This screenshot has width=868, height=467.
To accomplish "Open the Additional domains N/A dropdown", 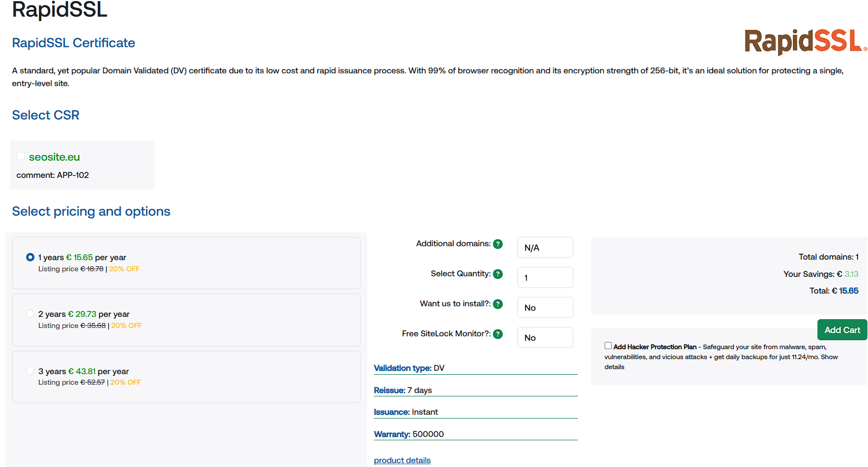I will [x=545, y=248].
